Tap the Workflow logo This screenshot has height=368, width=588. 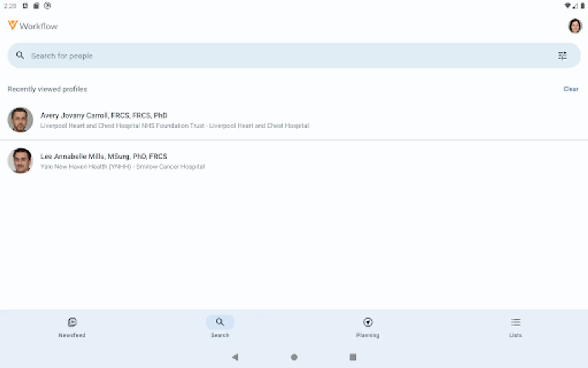(x=33, y=26)
